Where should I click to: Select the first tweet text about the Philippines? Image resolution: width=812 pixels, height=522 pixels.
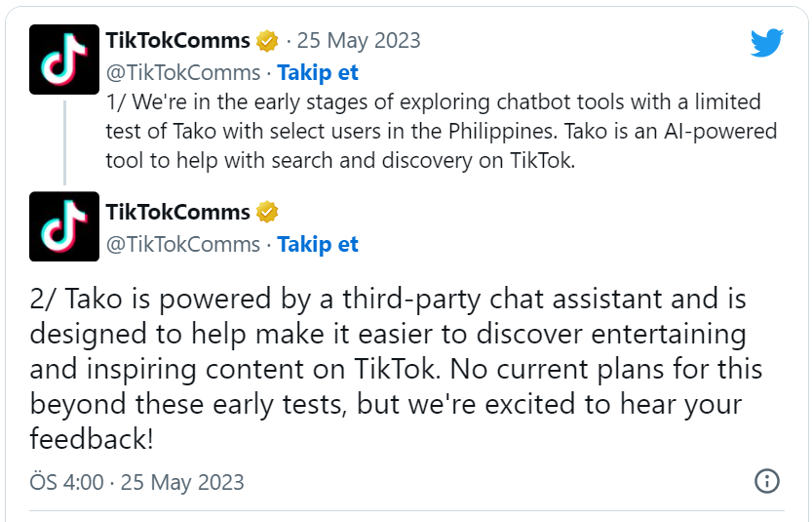click(x=432, y=132)
